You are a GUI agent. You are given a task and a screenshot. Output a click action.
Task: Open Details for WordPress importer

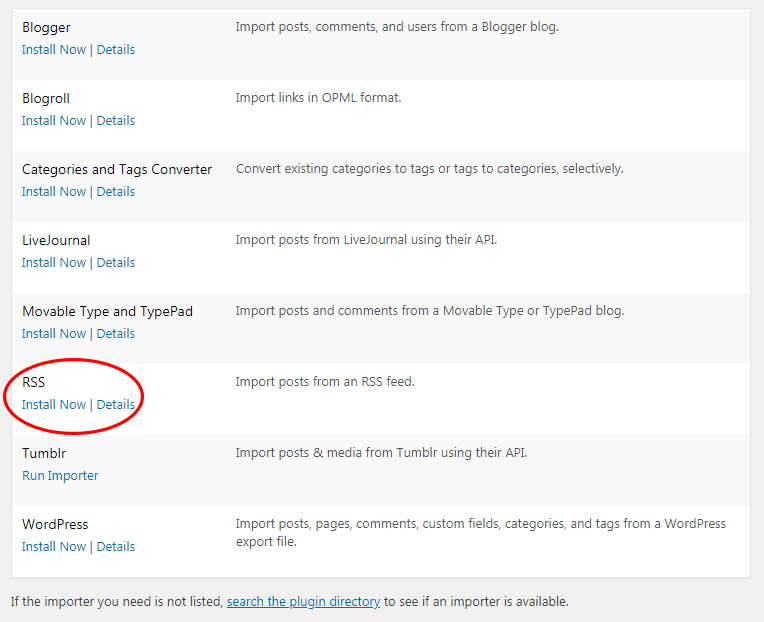coord(115,547)
